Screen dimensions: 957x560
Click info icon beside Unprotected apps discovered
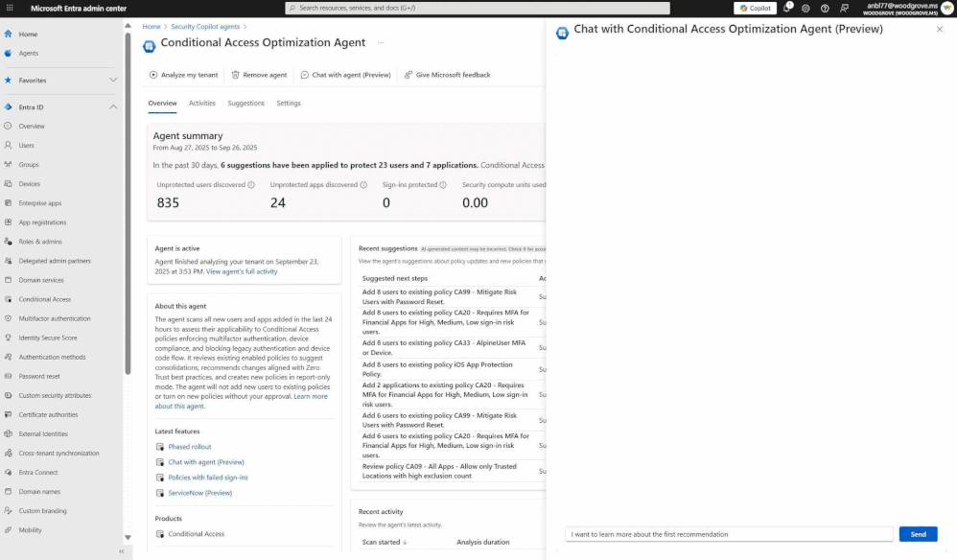[x=363, y=185]
